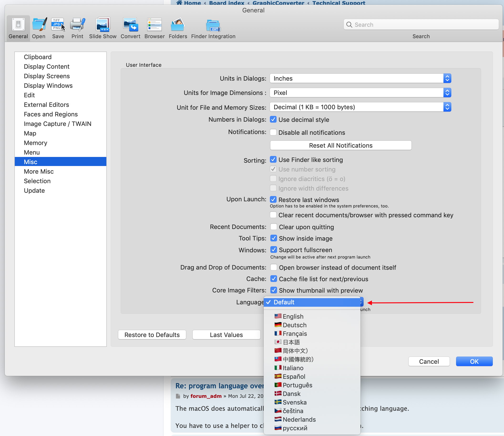
Task: Toggle Cache file list for next/previous
Action: (273, 279)
